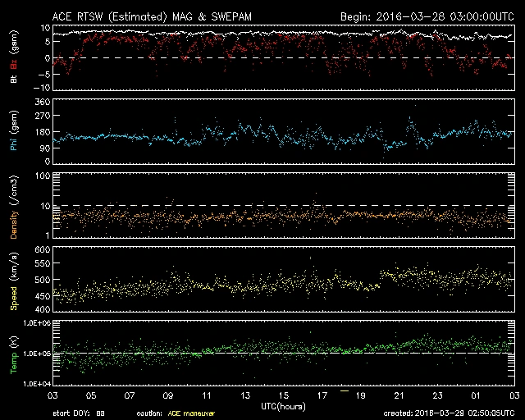
Task: Click the orange Density axis label
Action: [x=13, y=209]
